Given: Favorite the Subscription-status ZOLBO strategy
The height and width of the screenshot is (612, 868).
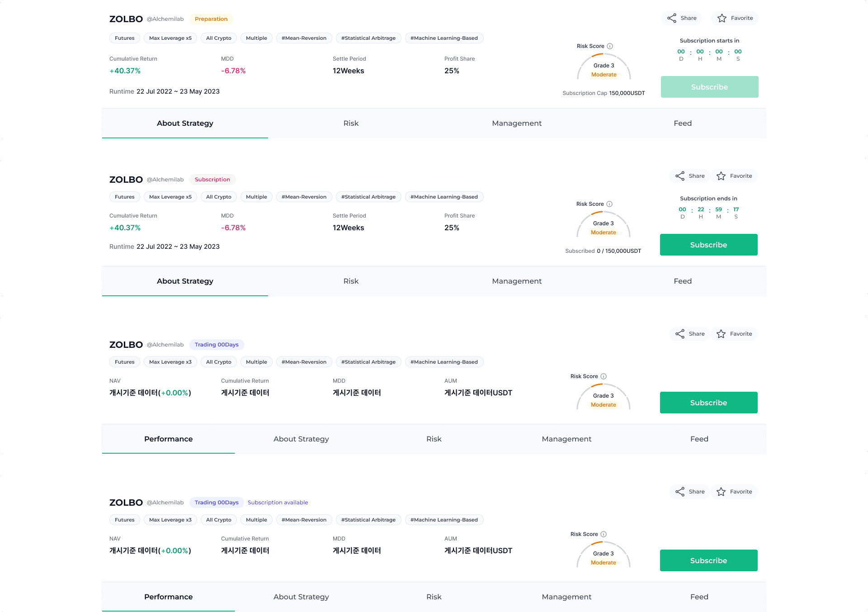Looking at the screenshot, I should pyautogui.click(x=721, y=176).
